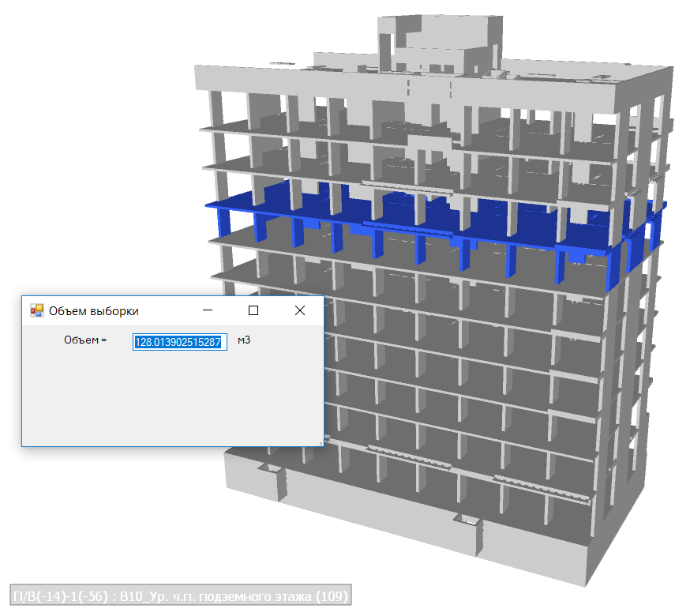The width and height of the screenshot is (690, 616).
Task: Click the 'м3' unit label
Action: pos(244,340)
